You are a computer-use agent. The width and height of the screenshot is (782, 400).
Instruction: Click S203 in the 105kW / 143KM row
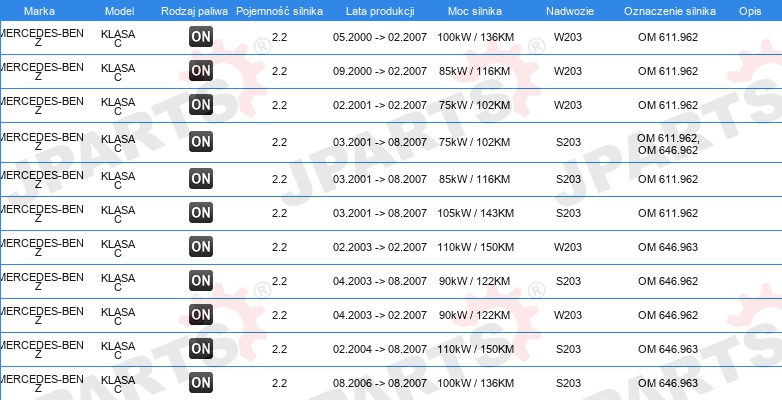point(569,213)
